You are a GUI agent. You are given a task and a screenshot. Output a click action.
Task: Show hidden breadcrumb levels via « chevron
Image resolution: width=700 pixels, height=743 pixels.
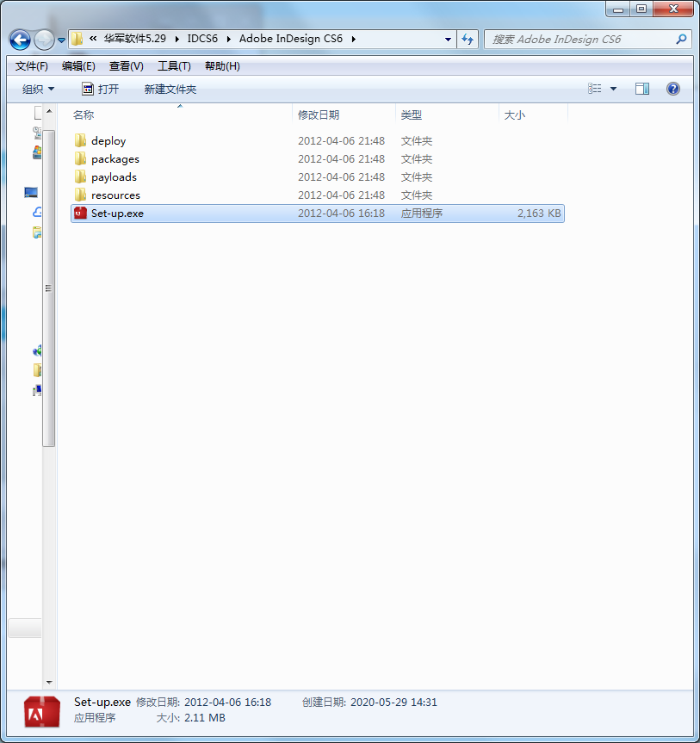point(93,39)
